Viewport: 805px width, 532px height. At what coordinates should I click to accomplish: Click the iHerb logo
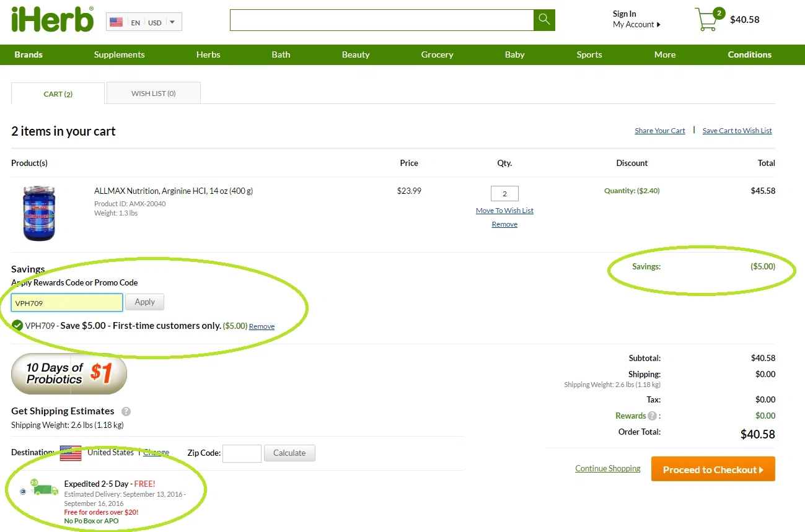click(x=53, y=19)
